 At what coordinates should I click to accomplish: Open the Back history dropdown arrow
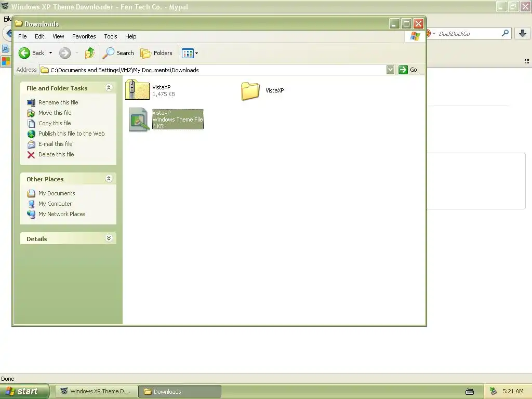tap(50, 53)
